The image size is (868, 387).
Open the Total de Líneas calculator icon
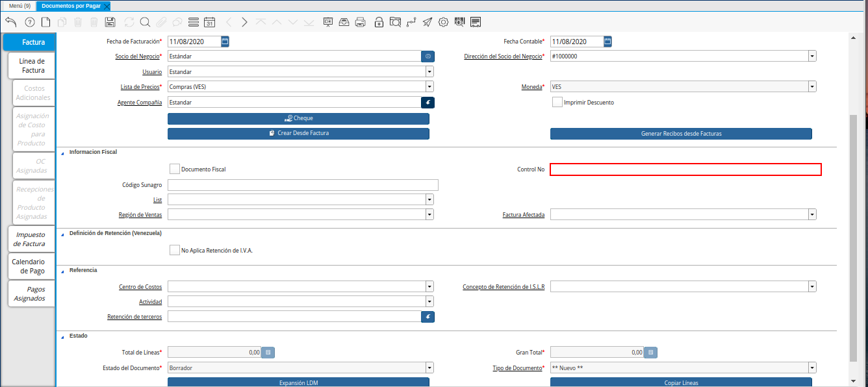pyautogui.click(x=268, y=353)
